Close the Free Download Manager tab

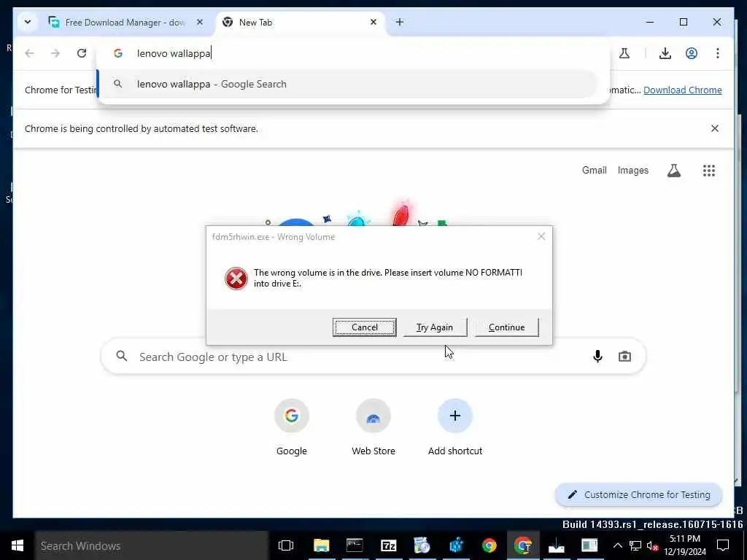click(200, 22)
